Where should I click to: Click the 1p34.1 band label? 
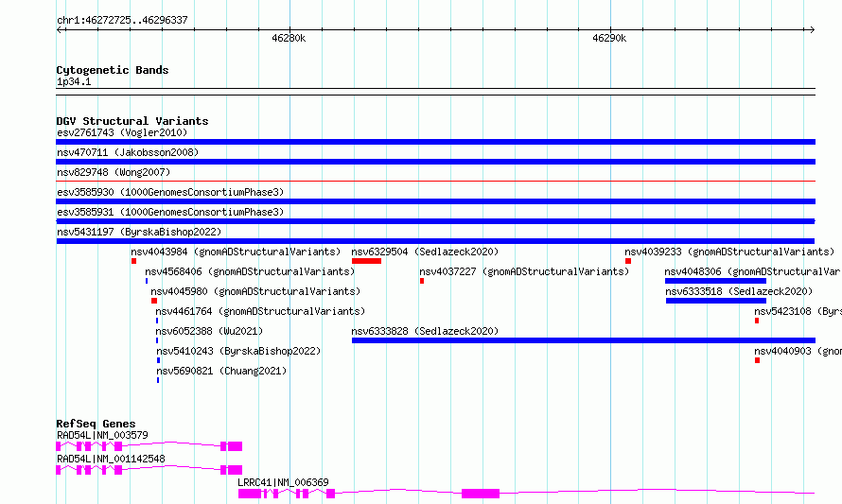click(x=74, y=81)
